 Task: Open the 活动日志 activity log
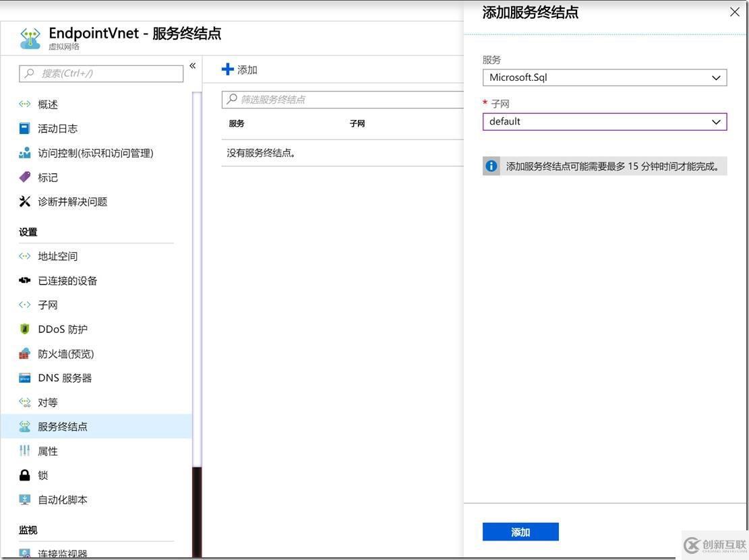(x=59, y=128)
